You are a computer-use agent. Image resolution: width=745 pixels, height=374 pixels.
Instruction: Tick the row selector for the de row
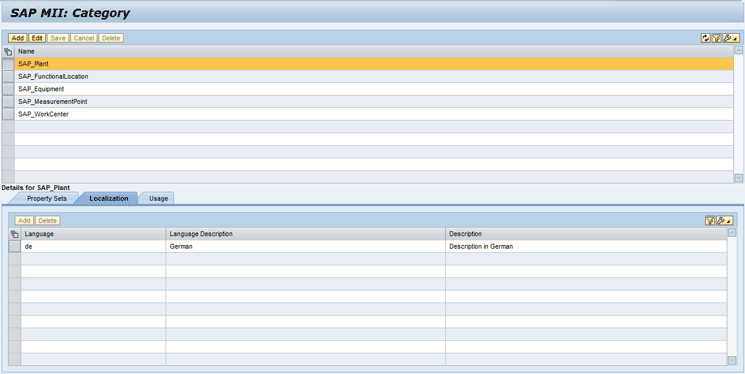coord(15,247)
